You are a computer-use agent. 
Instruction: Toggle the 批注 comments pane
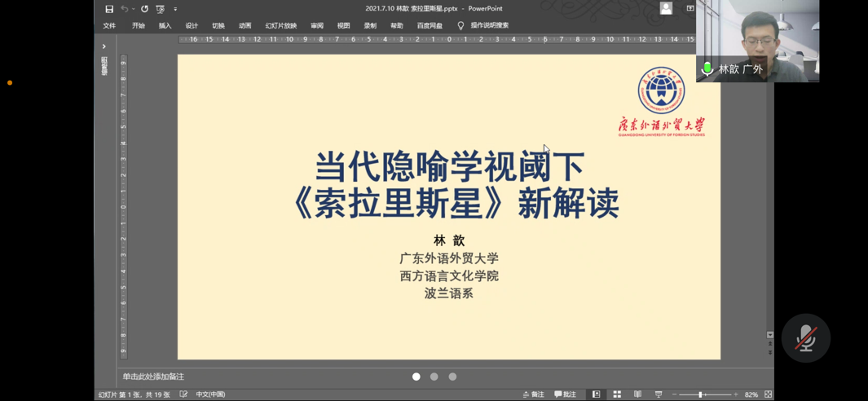[565, 394]
